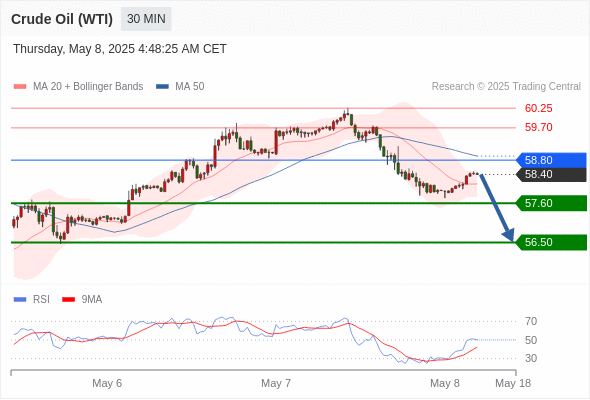Click the May 8 date axis label

click(445, 383)
